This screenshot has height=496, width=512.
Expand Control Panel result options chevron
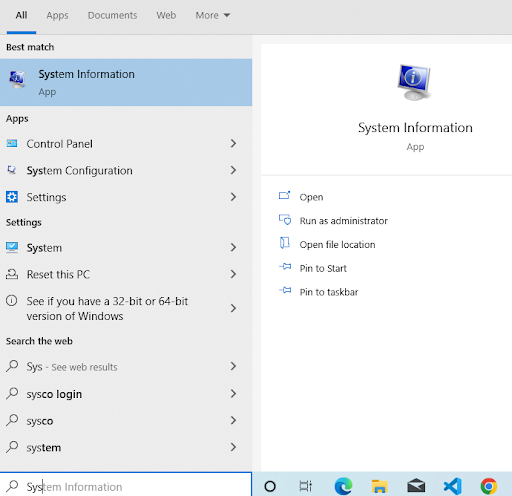pos(233,144)
